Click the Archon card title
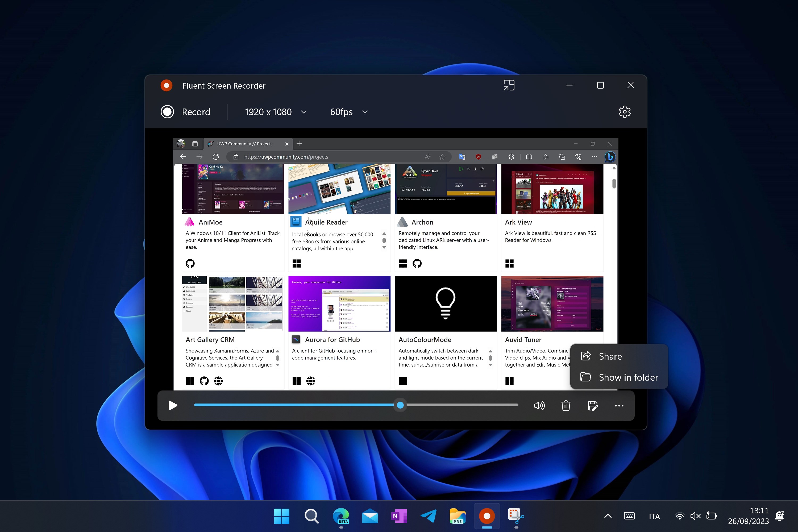Viewport: 798px width, 532px height. (x=422, y=222)
